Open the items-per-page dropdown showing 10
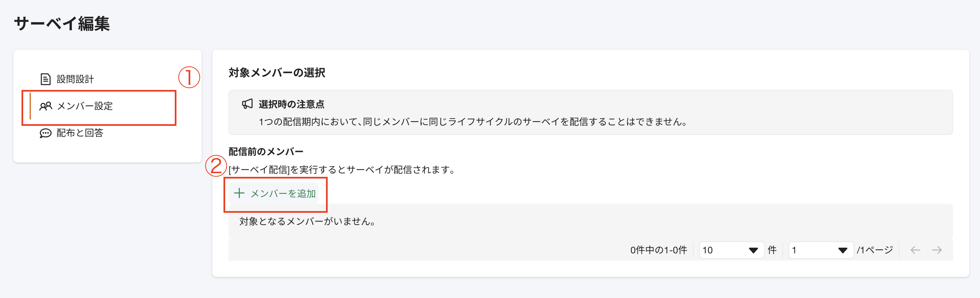 click(730, 250)
